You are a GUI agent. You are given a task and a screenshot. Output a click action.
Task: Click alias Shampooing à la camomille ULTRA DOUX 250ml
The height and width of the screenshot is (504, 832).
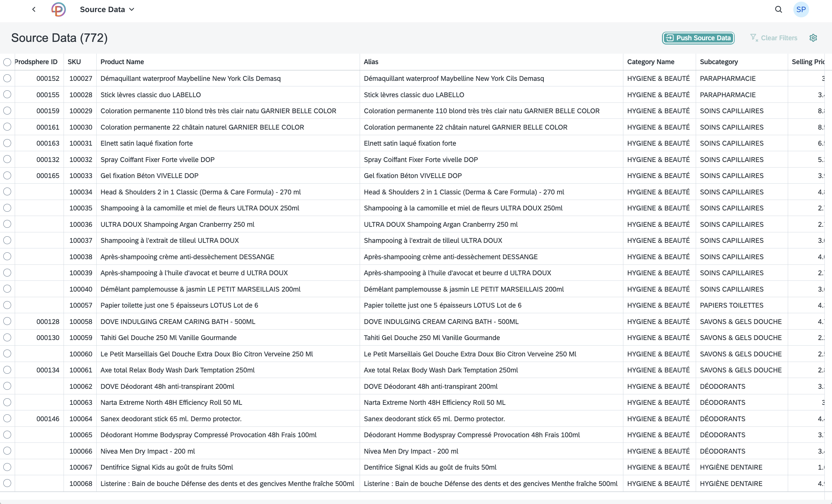pyautogui.click(x=463, y=208)
